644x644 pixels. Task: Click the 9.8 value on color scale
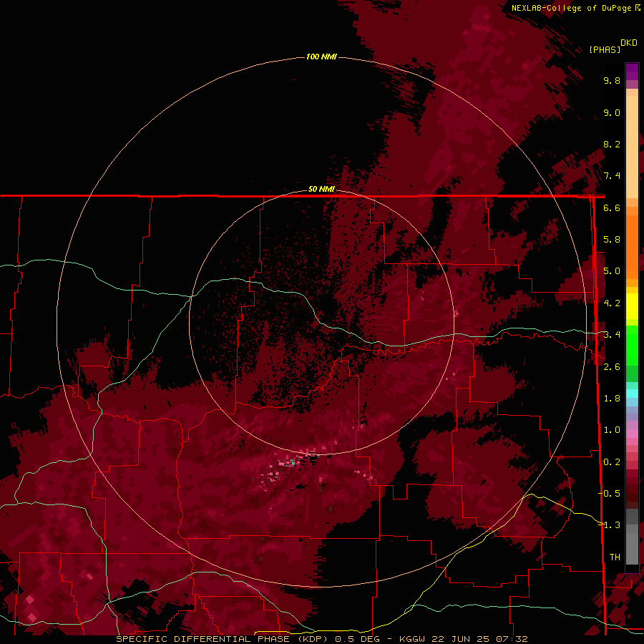tap(612, 80)
